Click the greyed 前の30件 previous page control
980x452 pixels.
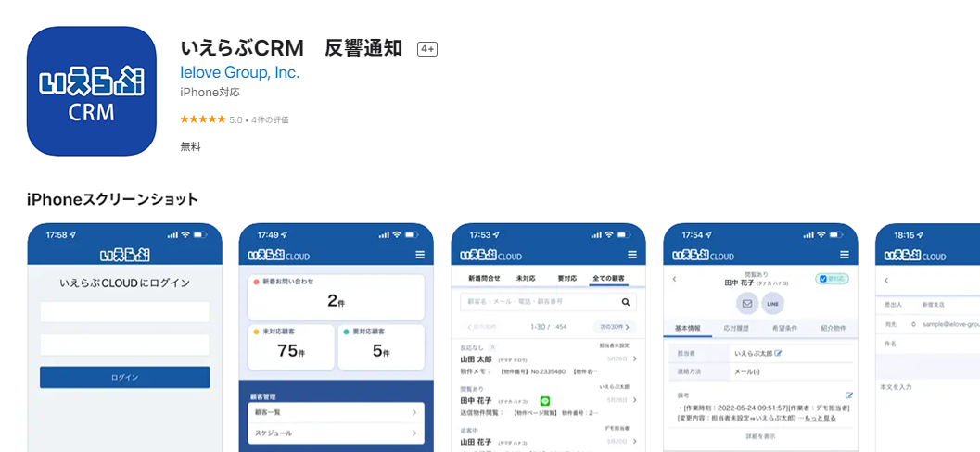pyautogui.click(x=482, y=327)
